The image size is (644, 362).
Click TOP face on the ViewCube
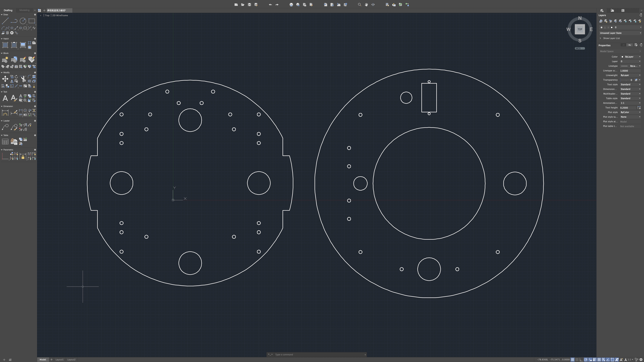tap(579, 29)
